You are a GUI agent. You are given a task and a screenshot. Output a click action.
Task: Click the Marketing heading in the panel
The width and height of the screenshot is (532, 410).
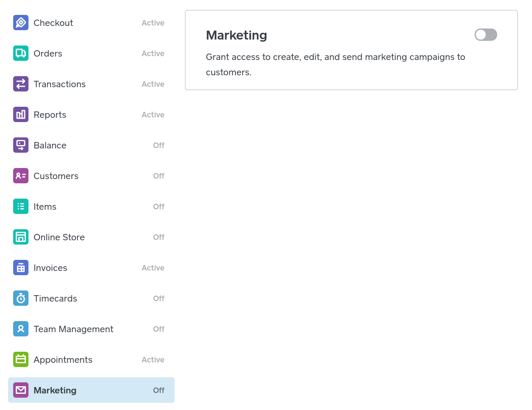pyautogui.click(x=236, y=35)
